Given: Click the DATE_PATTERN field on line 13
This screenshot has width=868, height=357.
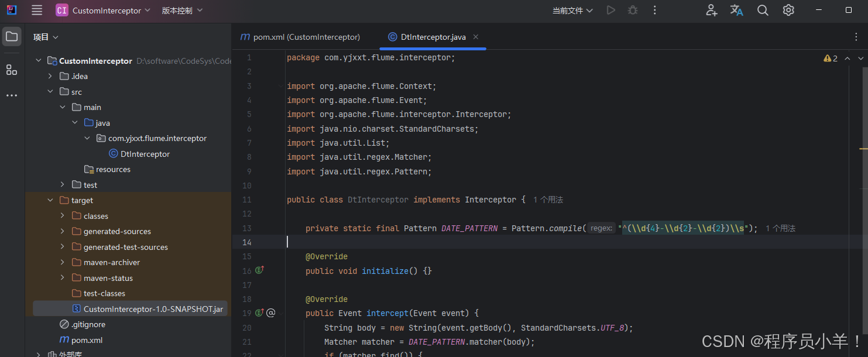Looking at the screenshot, I should click(x=469, y=228).
